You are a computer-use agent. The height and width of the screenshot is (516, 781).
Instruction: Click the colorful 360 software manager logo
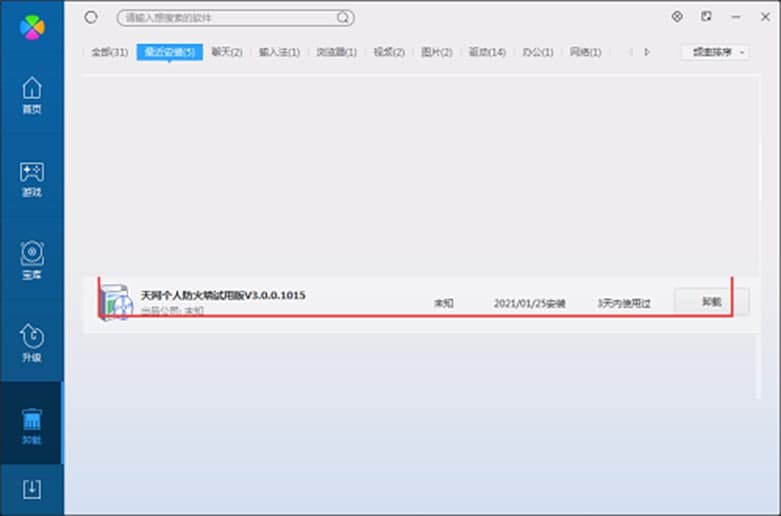tap(32, 26)
